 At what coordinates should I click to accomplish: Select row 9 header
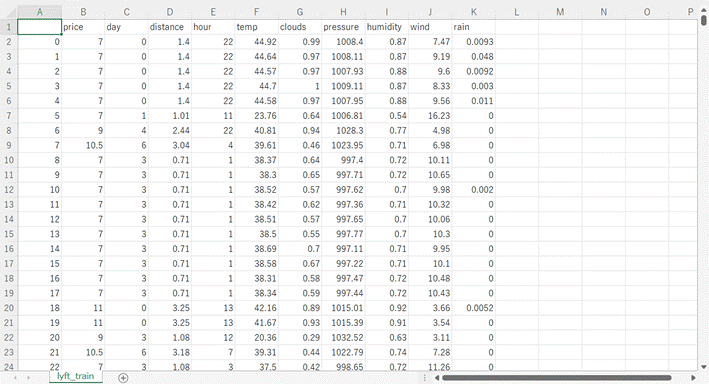pyautogui.click(x=9, y=145)
